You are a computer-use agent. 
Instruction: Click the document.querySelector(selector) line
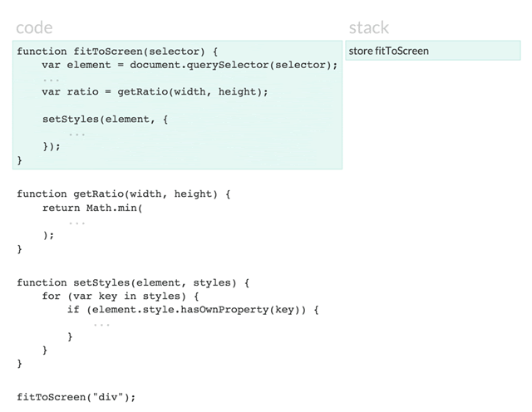click(190, 65)
